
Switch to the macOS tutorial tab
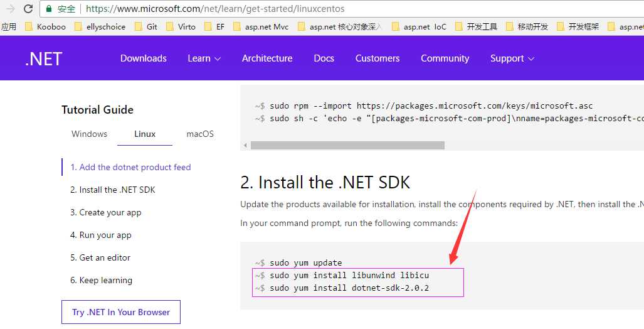coord(200,134)
